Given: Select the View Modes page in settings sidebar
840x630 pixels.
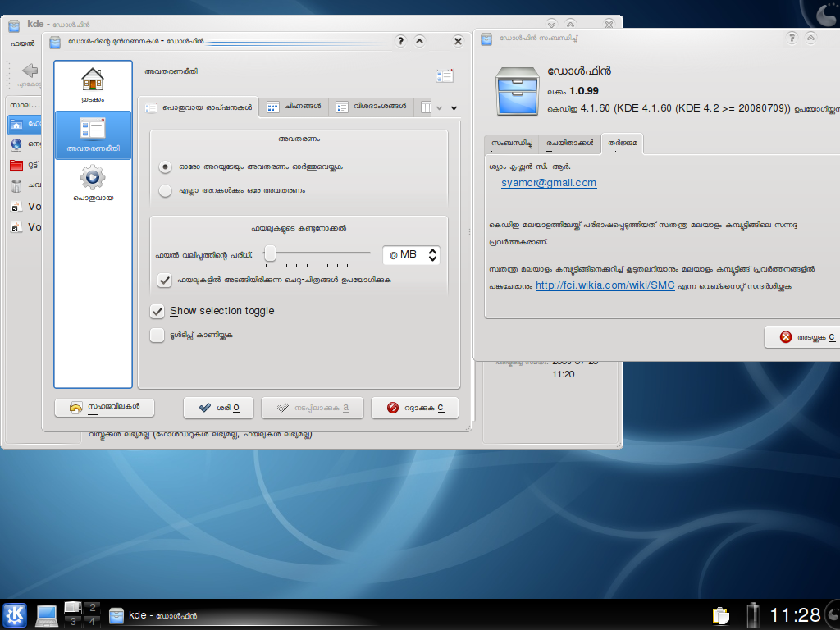Looking at the screenshot, I should tap(93, 135).
